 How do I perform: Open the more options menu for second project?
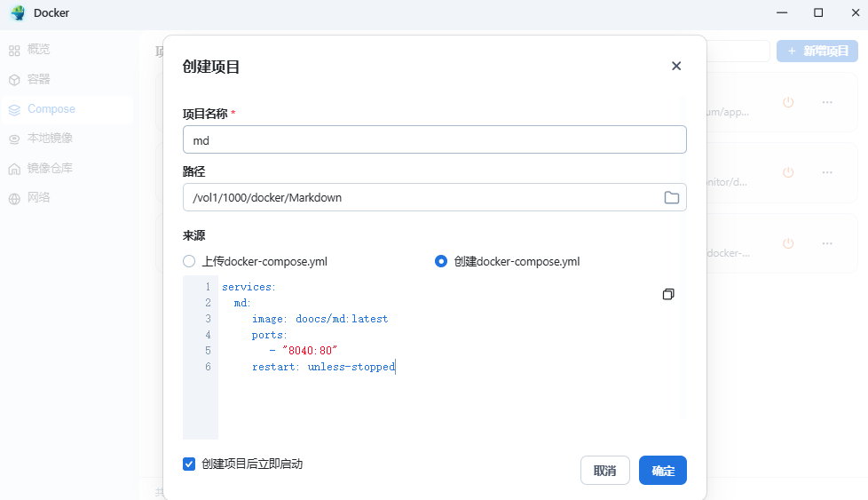click(827, 172)
